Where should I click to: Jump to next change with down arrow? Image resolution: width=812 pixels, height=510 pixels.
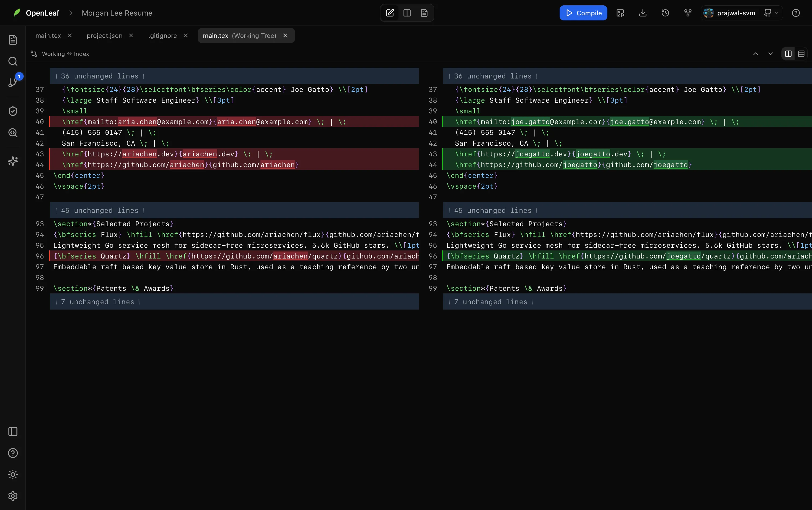pyautogui.click(x=770, y=54)
